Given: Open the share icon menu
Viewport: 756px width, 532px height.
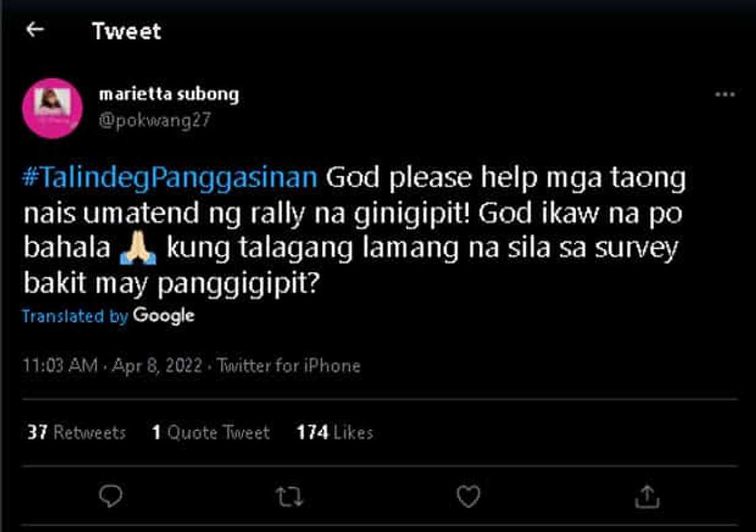Looking at the screenshot, I should coord(647,497).
